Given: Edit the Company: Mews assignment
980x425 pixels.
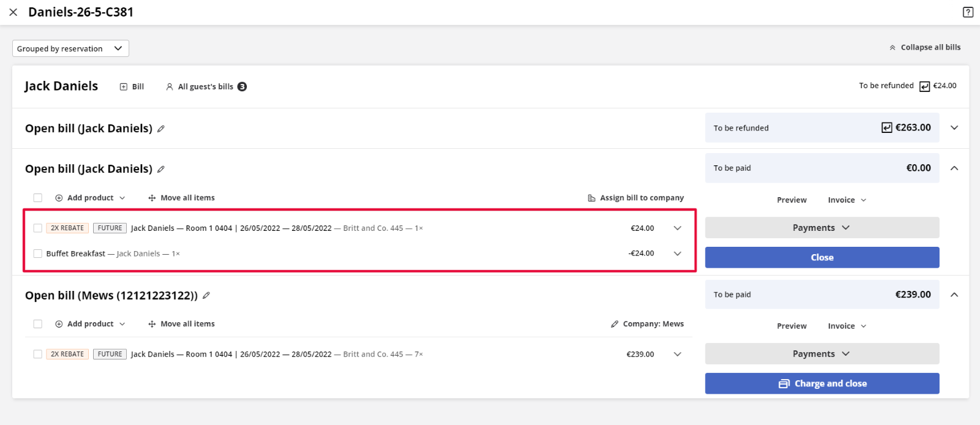Looking at the screenshot, I should [x=647, y=324].
